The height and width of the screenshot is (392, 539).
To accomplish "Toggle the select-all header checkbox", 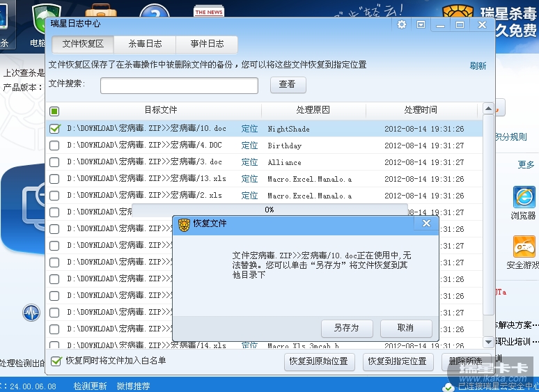I will (x=54, y=111).
